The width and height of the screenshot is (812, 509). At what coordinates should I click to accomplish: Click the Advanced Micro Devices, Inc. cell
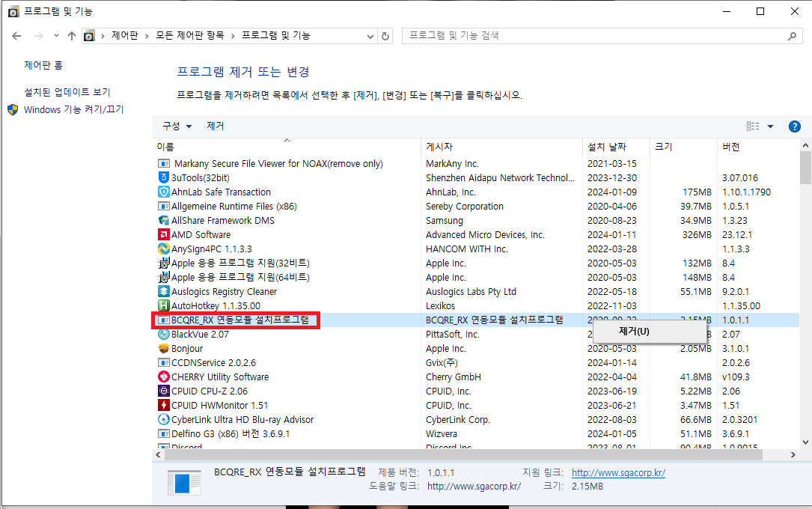[485, 234]
